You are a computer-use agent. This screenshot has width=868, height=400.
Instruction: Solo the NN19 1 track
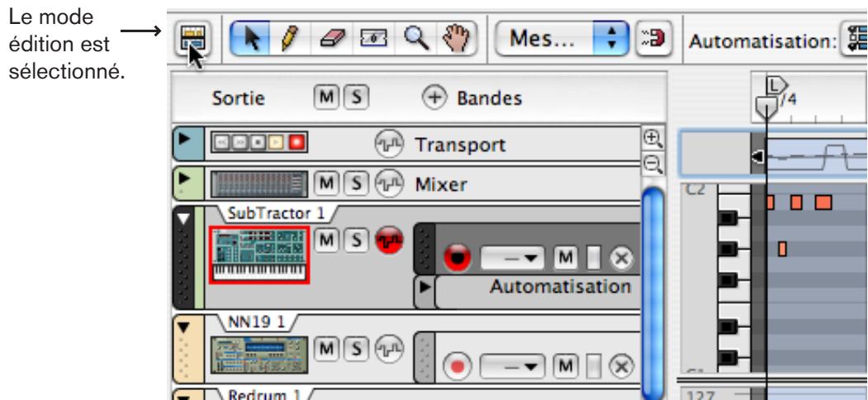[x=356, y=349]
